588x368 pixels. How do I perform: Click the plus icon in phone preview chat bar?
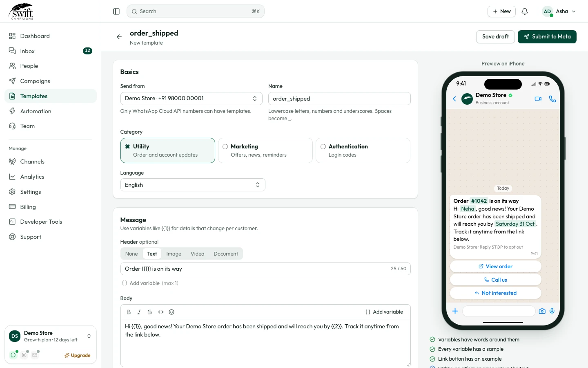coord(455,311)
